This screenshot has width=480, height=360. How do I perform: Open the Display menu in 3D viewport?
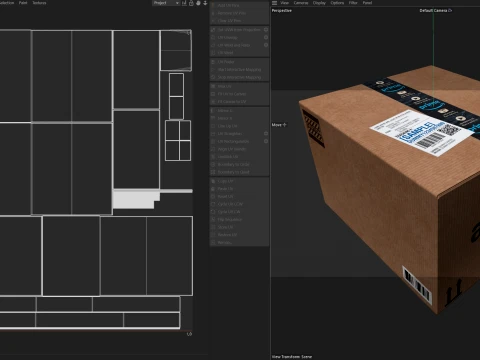coord(319,3)
